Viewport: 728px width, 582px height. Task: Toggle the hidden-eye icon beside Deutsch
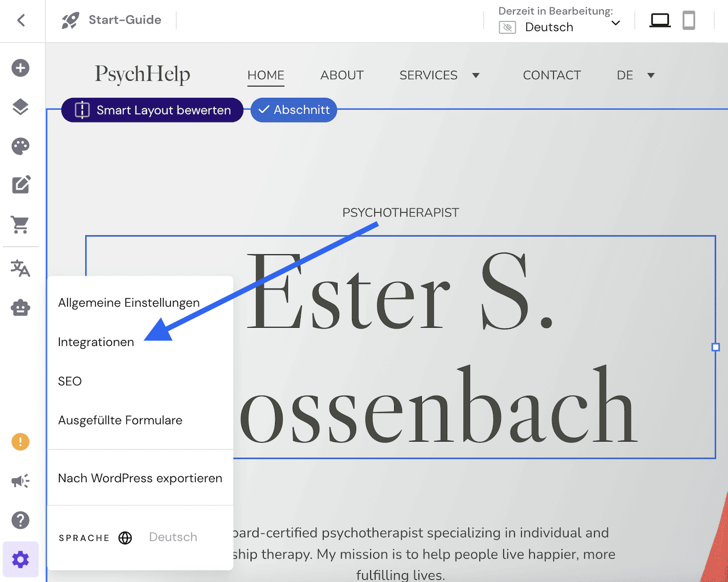click(508, 28)
